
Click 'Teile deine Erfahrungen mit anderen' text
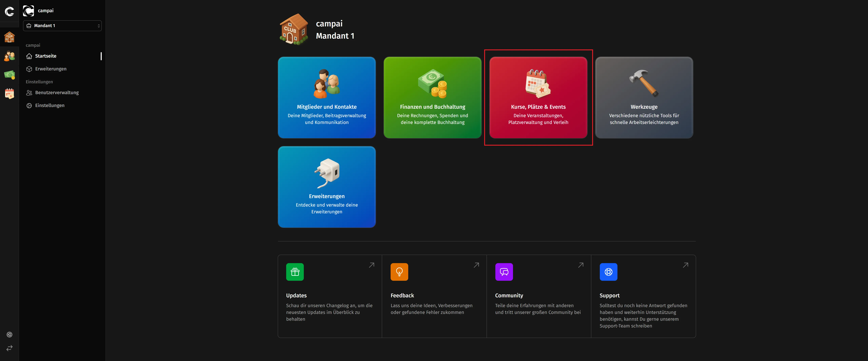point(534,305)
